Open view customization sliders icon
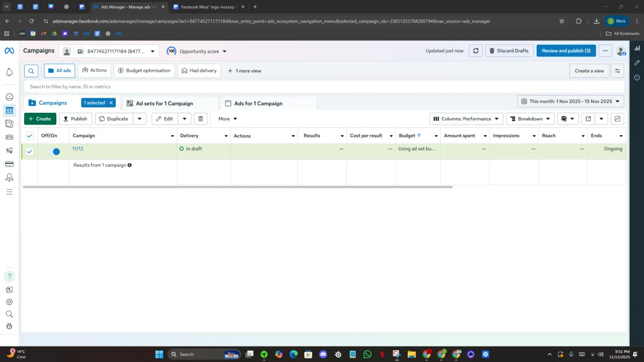 (617, 71)
